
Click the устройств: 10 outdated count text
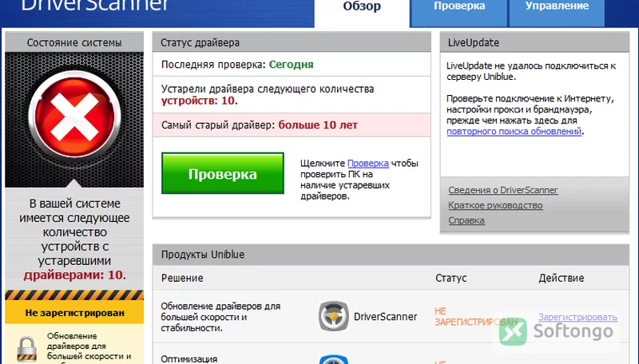(199, 101)
